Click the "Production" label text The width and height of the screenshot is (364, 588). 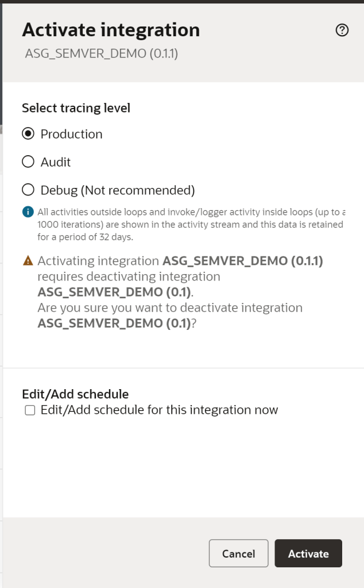71,134
